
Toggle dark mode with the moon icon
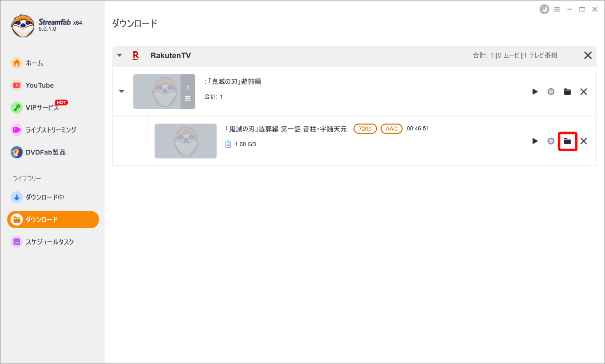tap(544, 9)
